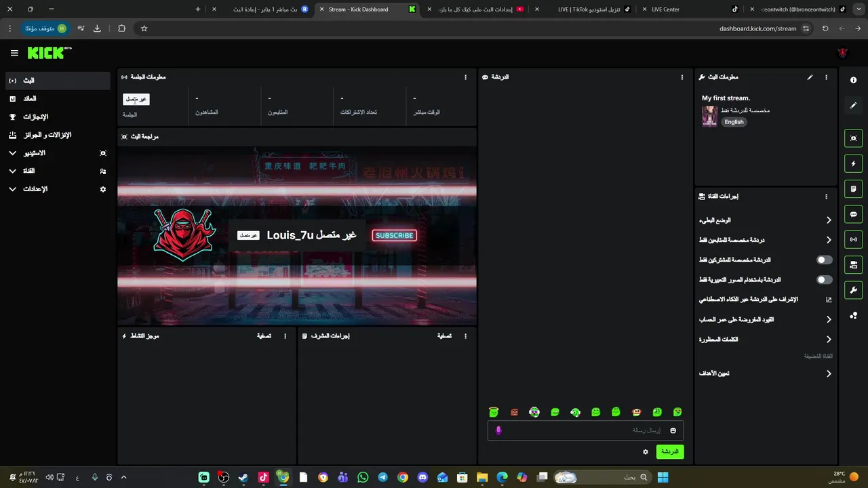868x488 pixels.
Task: Open WhatsApp from the taskbar
Action: click(x=363, y=477)
